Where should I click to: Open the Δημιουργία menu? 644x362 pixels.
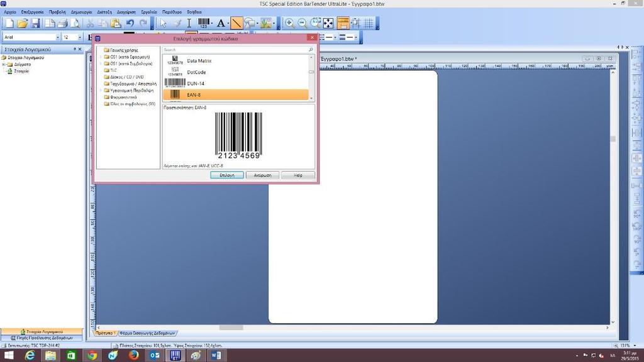(81, 12)
